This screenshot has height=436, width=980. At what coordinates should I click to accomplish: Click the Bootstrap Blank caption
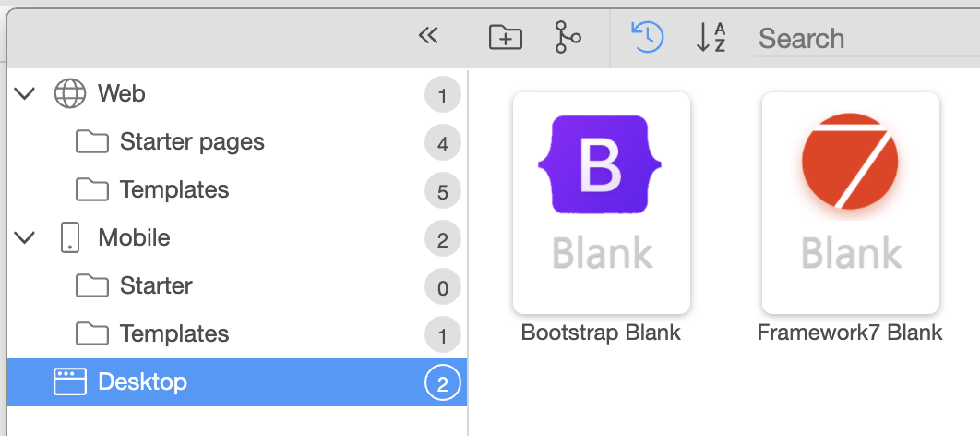[x=601, y=333]
